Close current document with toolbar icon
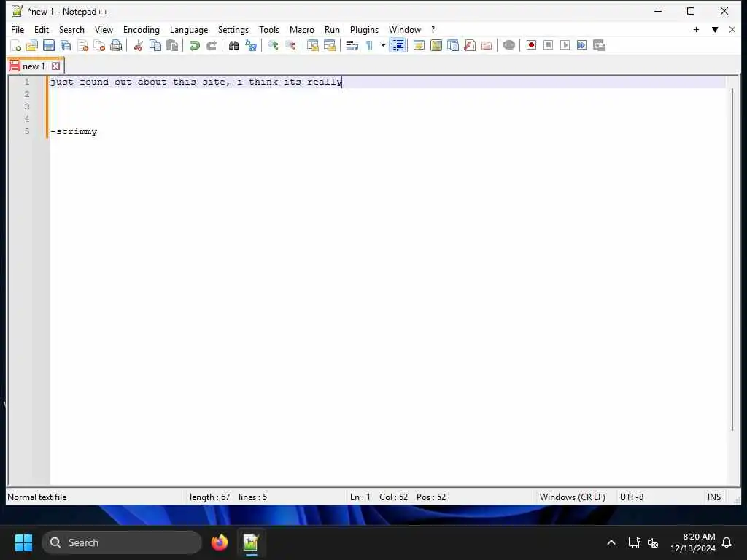This screenshot has height=560, width=747. [x=83, y=46]
